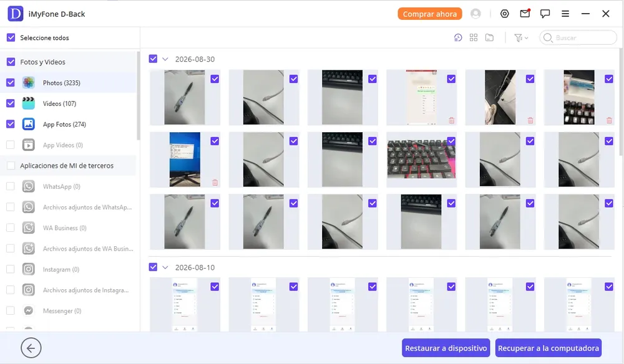624x364 pixels.
Task: Open the blue monitor screen thumbnail
Action: (185, 160)
